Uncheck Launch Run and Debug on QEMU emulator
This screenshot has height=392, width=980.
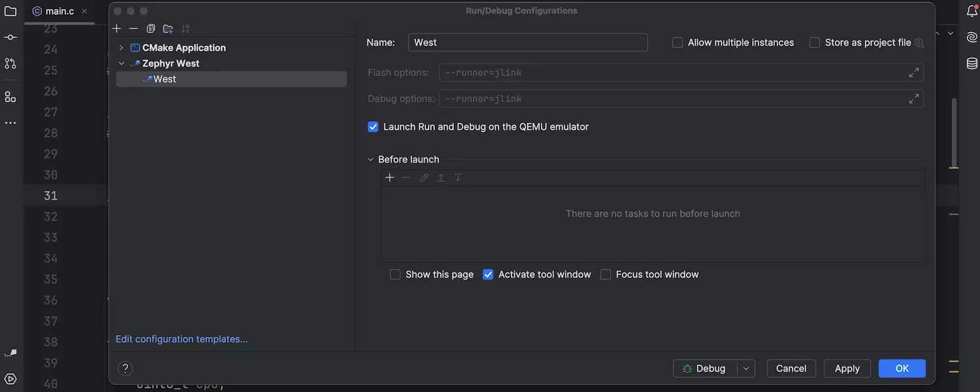click(373, 127)
